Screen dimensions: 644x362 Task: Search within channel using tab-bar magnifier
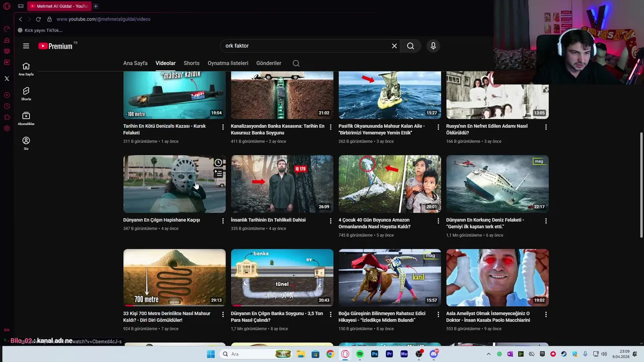click(296, 63)
